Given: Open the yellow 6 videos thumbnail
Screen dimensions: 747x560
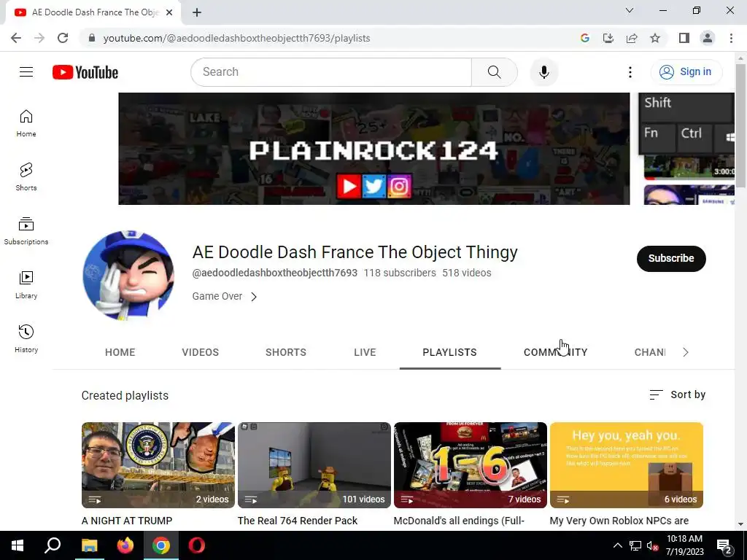Looking at the screenshot, I should 627,465.
